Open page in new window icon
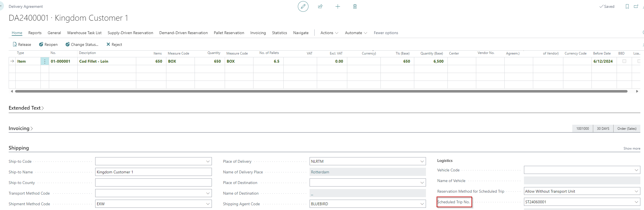Image resolution: width=644 pixels, height=210 pixels. pos(636,6)
